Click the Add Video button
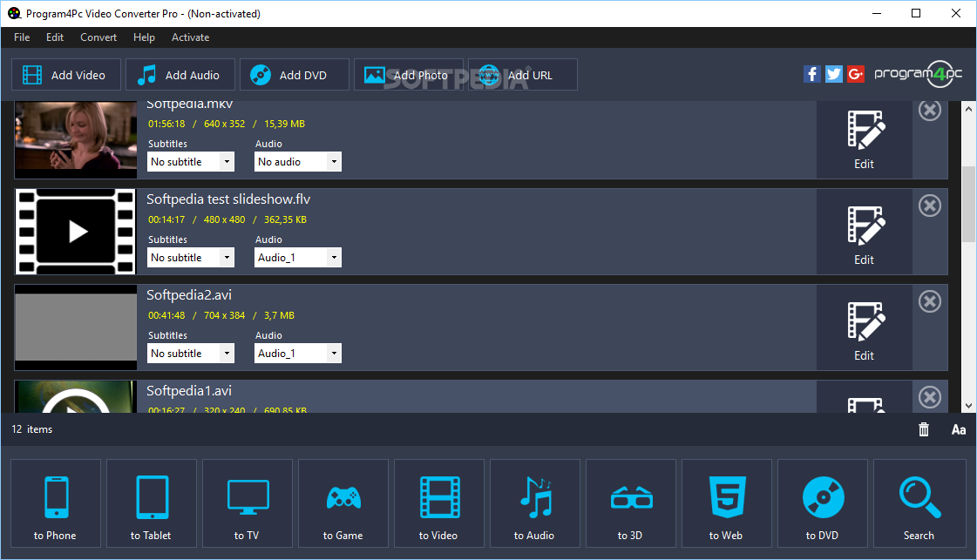 (65, 75)
